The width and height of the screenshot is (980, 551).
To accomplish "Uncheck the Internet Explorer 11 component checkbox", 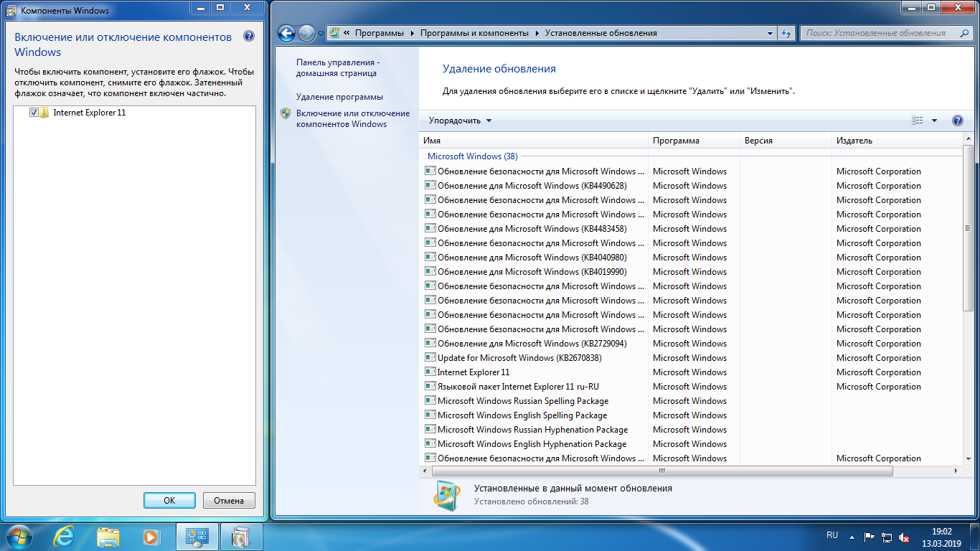I will [x=34, y=113].
